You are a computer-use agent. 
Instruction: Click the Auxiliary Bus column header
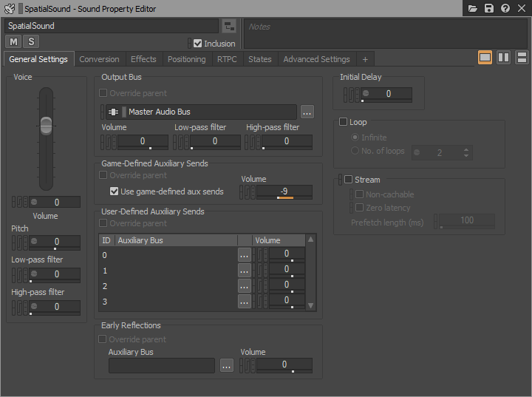(x=177, y=240)
